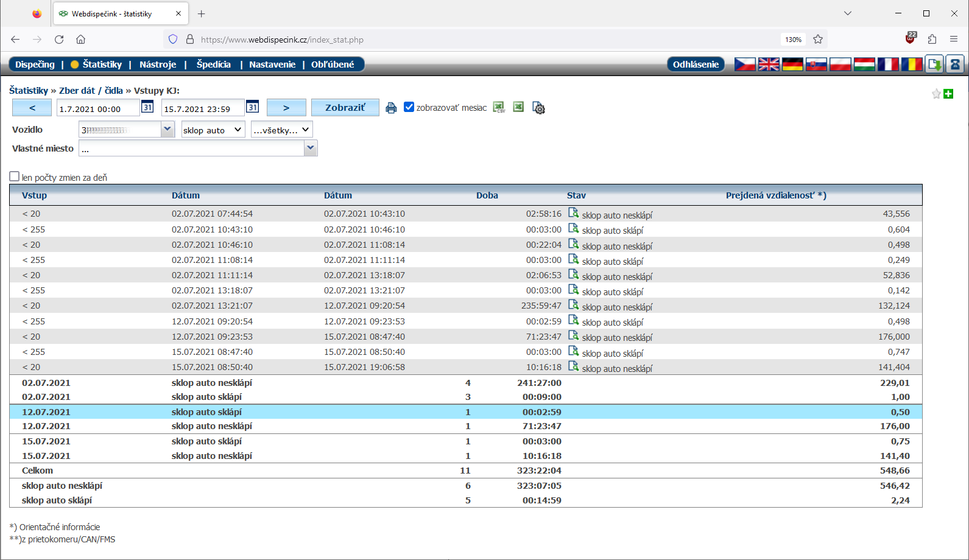
Task: Click the printer icon to print
Action: coord(391,108)
